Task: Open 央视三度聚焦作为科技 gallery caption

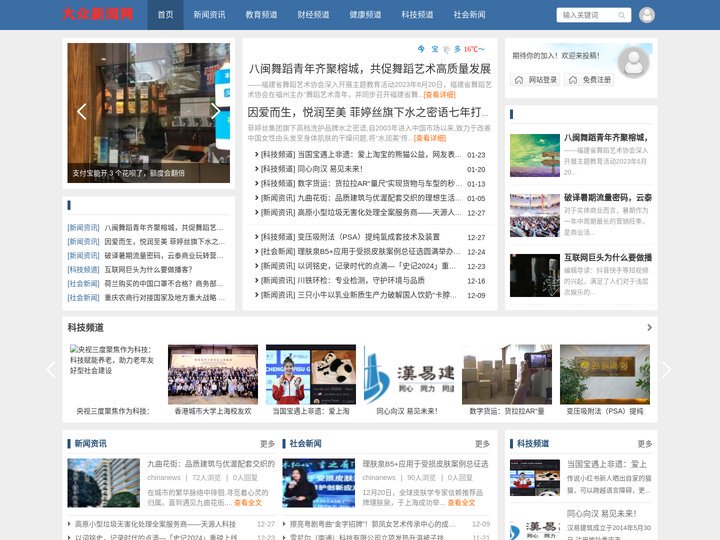Action: coord(113,411)
